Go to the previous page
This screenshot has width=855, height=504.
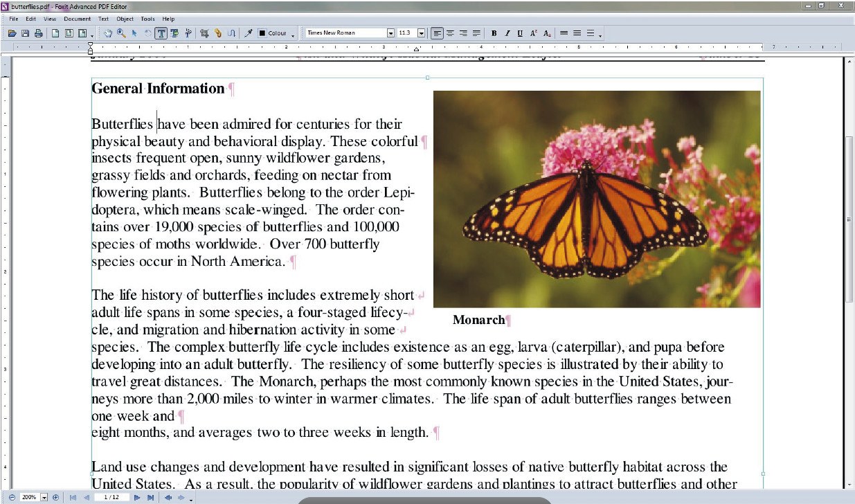(x=86, y=497)
